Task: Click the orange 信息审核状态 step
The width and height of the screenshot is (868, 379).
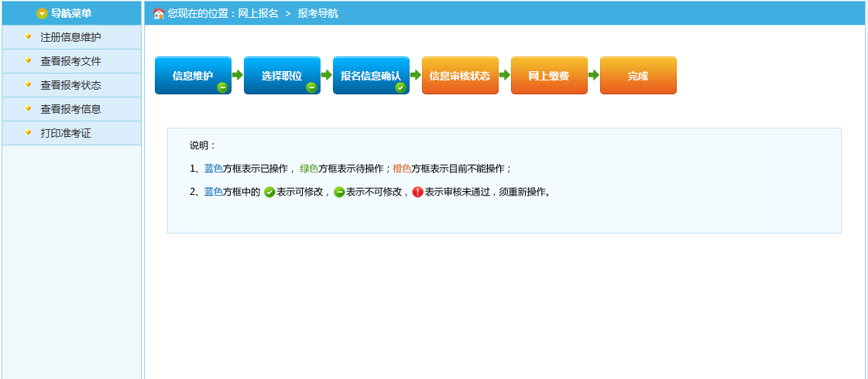Action: [460, 75]
